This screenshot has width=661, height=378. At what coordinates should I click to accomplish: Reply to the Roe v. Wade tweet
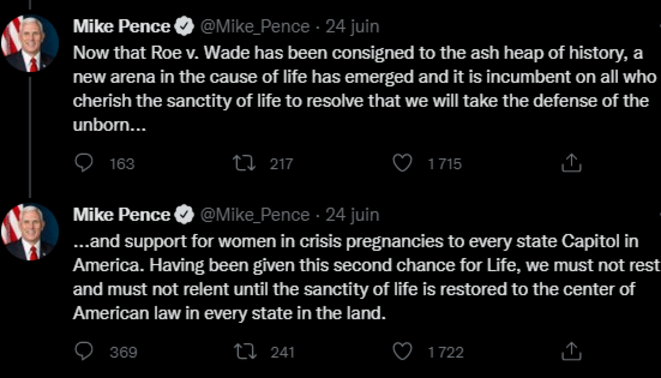coord(83,163)
